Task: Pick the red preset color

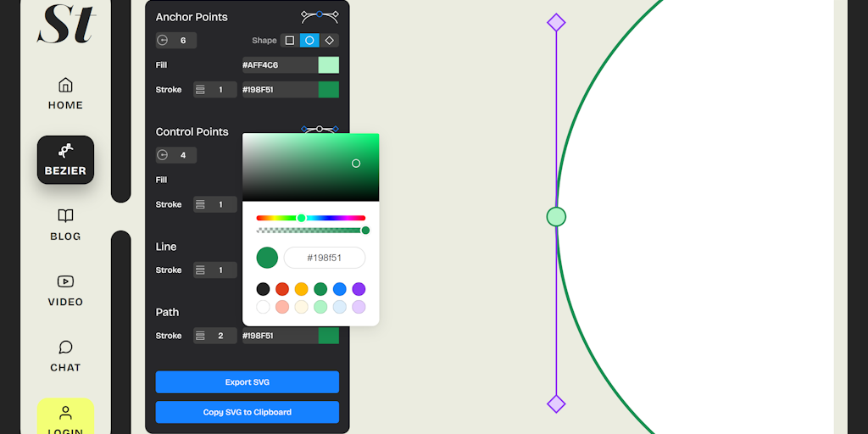Action: point(282,289)
